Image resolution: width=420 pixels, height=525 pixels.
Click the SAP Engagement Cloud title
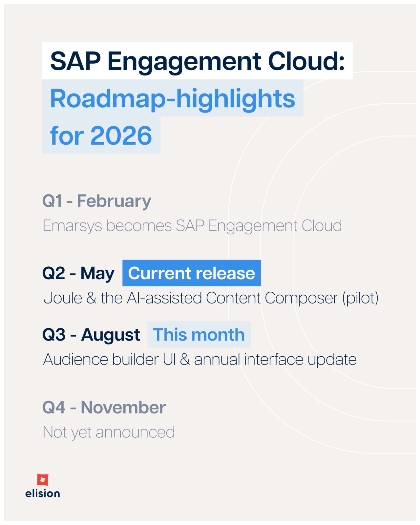pyautogui.click(x=197, y=61)
